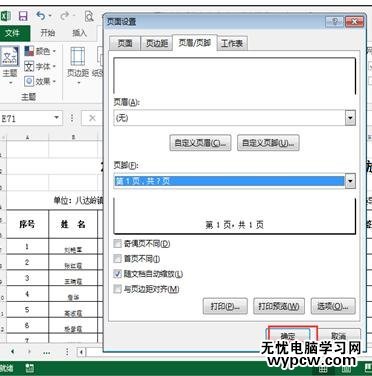Screen dimensions: 372x376
Task: Select the 页边距 tab in dialog
Action: tap(157, 43)
